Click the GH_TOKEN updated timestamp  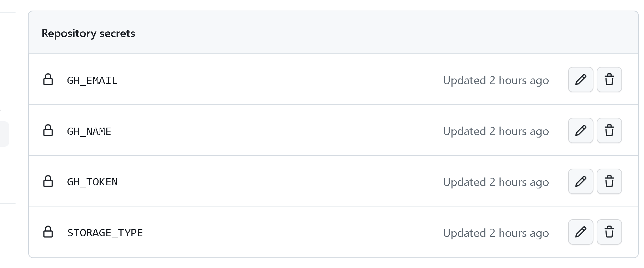click(x=496, y=182)
